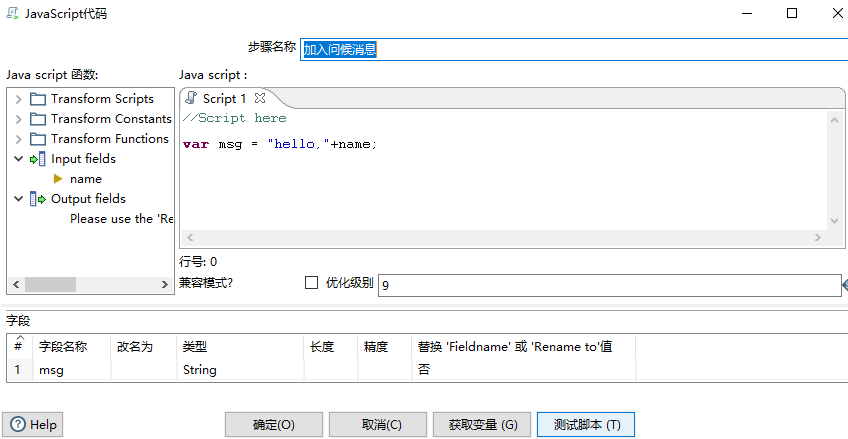Expand the Transform Constants node
Screen dimensions: 848x439
point(19,119)
